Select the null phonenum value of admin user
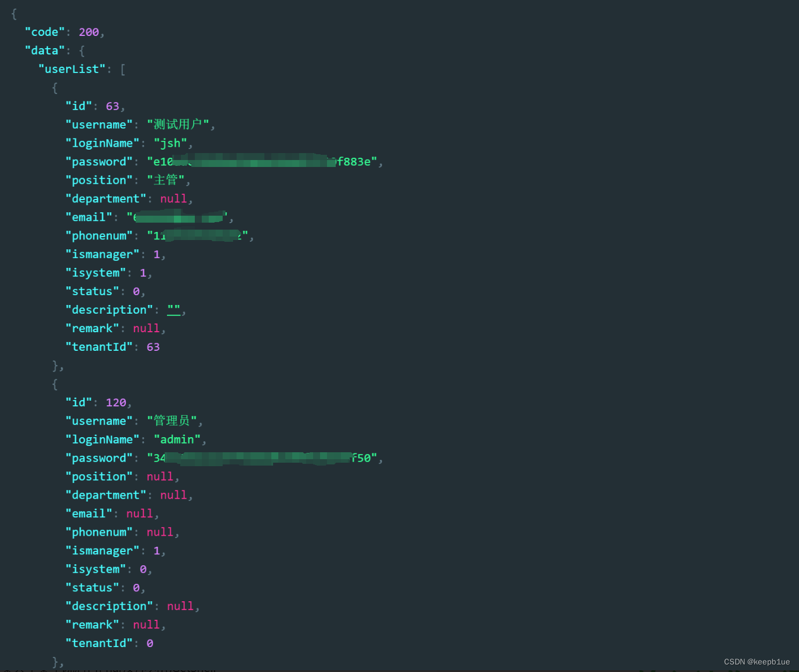This screenshot has height=672, width=799. click(160, 533)
